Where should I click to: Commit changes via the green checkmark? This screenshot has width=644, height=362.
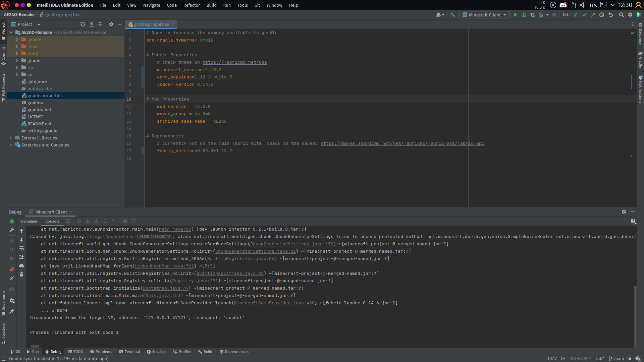[585, 15]
